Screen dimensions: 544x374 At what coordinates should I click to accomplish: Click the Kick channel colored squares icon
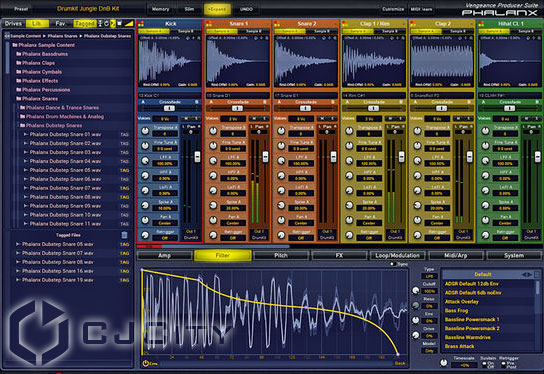141,24
